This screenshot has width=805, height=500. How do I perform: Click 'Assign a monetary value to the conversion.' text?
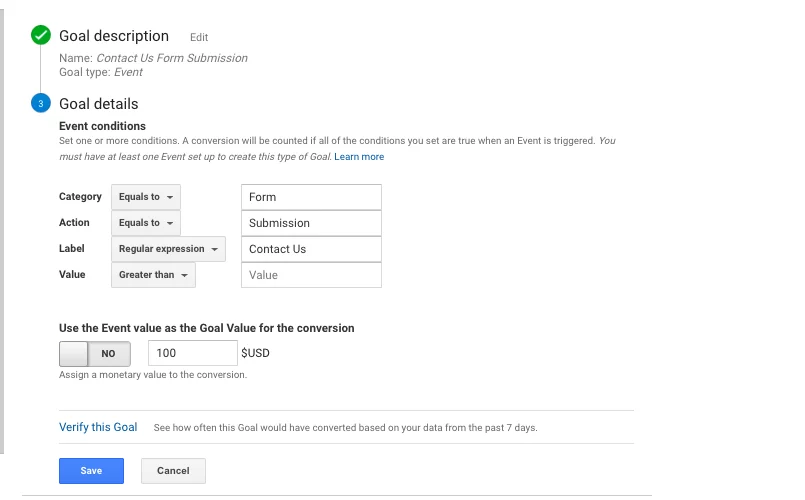click(153, 375)
